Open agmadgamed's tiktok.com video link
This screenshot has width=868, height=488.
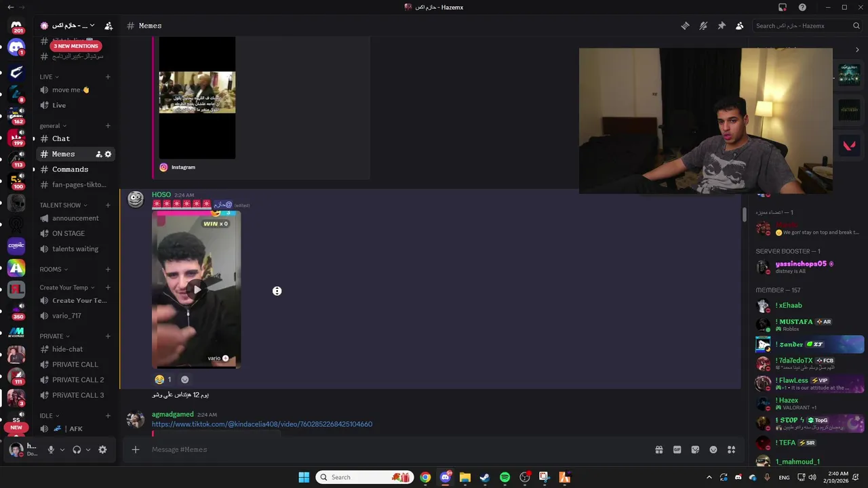(x=262, y=424)
